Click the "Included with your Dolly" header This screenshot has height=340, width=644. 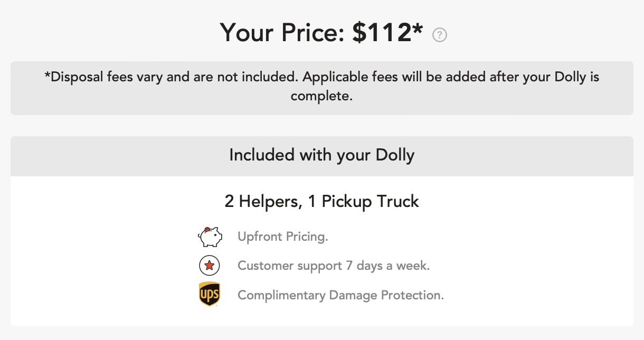point(322,156)
